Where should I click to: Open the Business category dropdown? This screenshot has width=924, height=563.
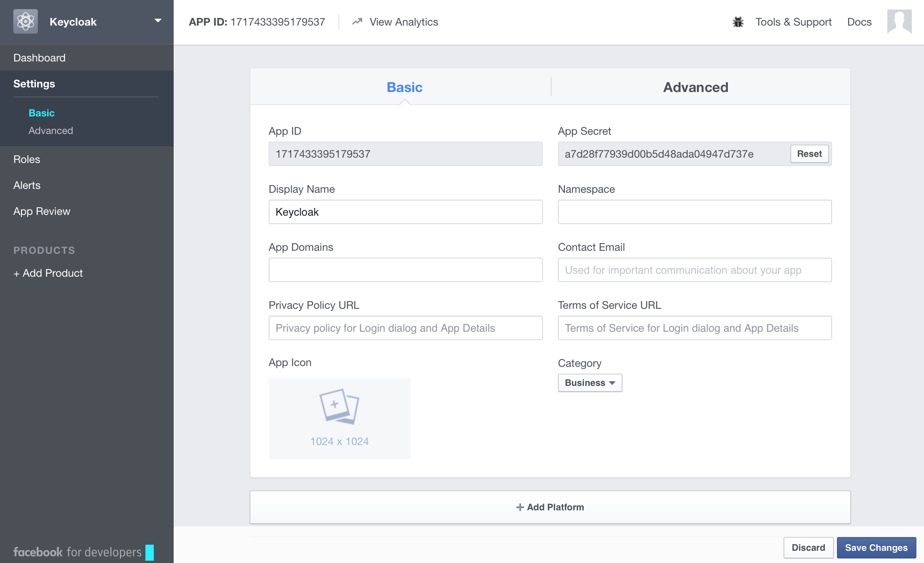click(x=589, y=382)
